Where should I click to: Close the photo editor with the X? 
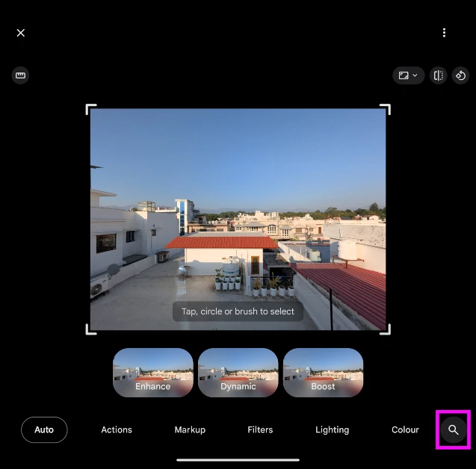(21, 33)
